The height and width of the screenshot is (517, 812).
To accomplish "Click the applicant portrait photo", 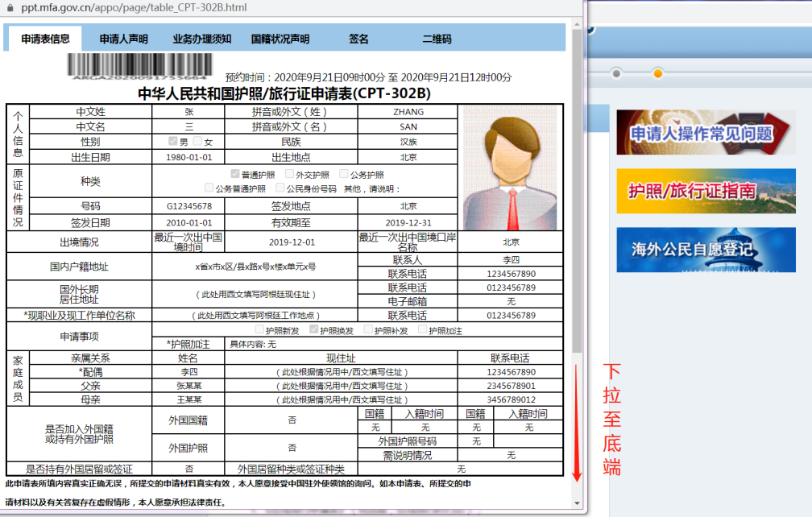I will click(x=510, y=168).
